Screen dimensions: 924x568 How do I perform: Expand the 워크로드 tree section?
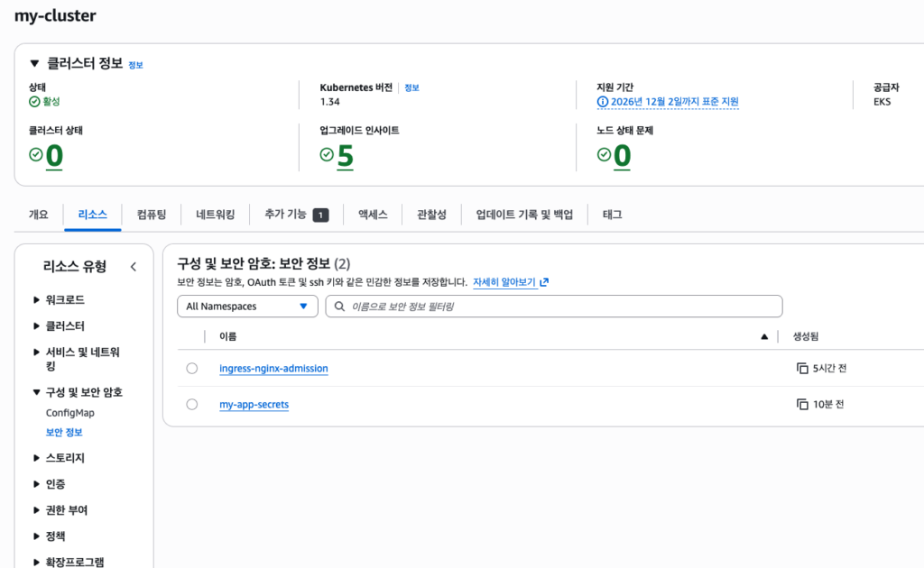point(36,300)
